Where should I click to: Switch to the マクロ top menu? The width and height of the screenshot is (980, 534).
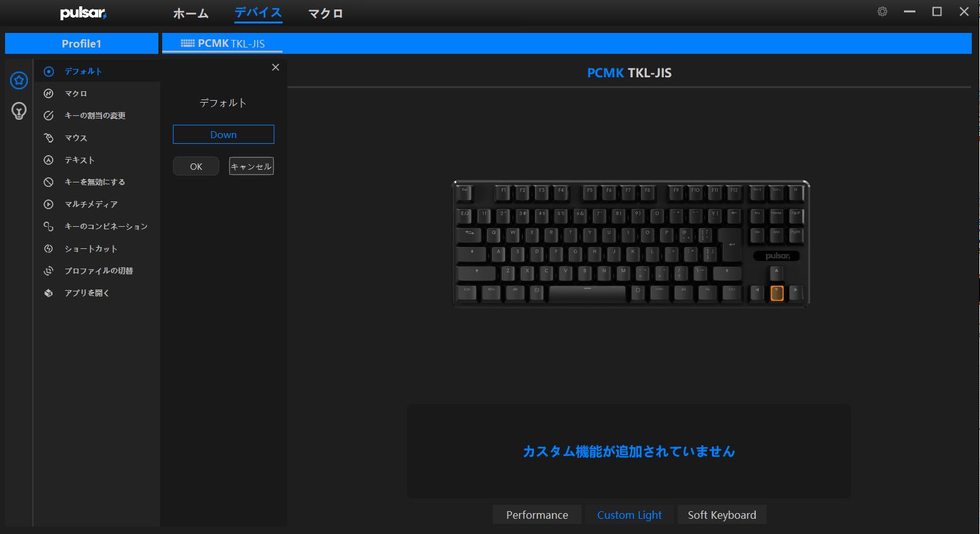point(326,13)
